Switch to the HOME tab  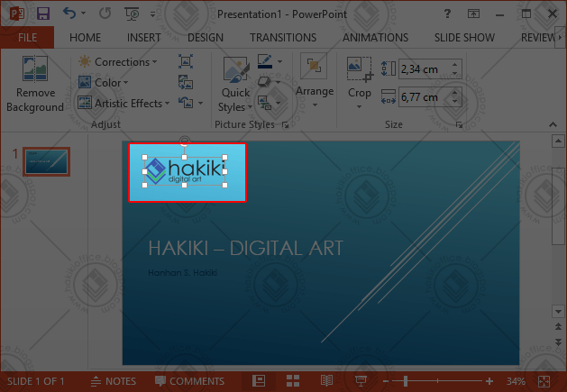click(85, 38)
